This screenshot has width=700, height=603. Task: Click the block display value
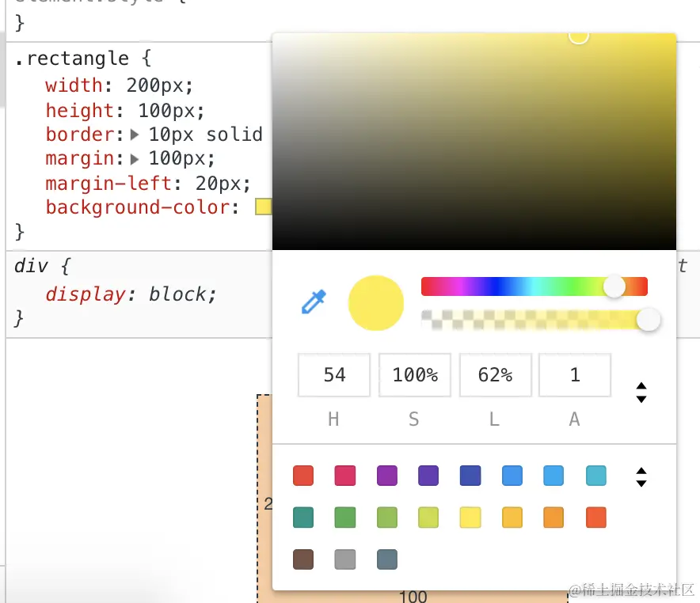coord(177,294)
